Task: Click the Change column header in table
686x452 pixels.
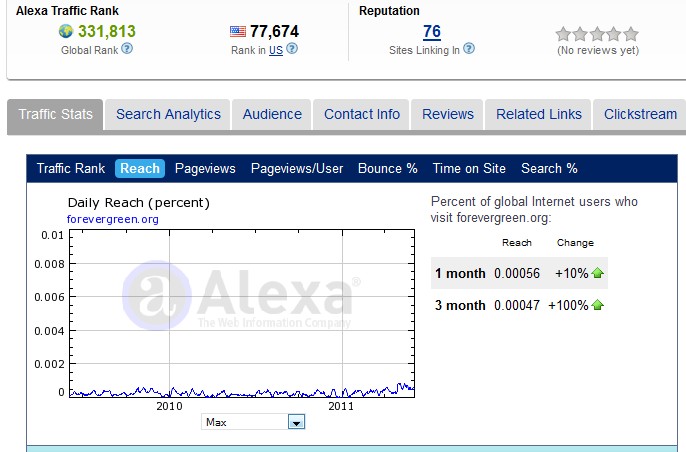Action: (575, 243)
